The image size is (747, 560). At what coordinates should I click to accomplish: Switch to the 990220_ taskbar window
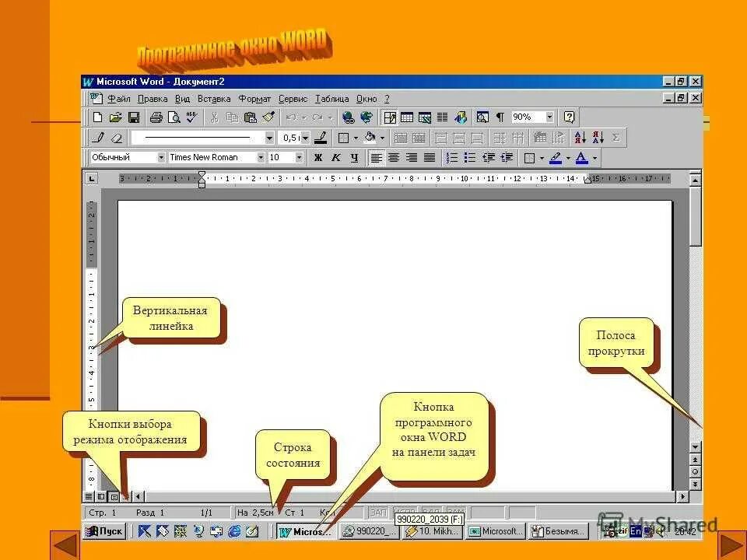tap(370, 531)
